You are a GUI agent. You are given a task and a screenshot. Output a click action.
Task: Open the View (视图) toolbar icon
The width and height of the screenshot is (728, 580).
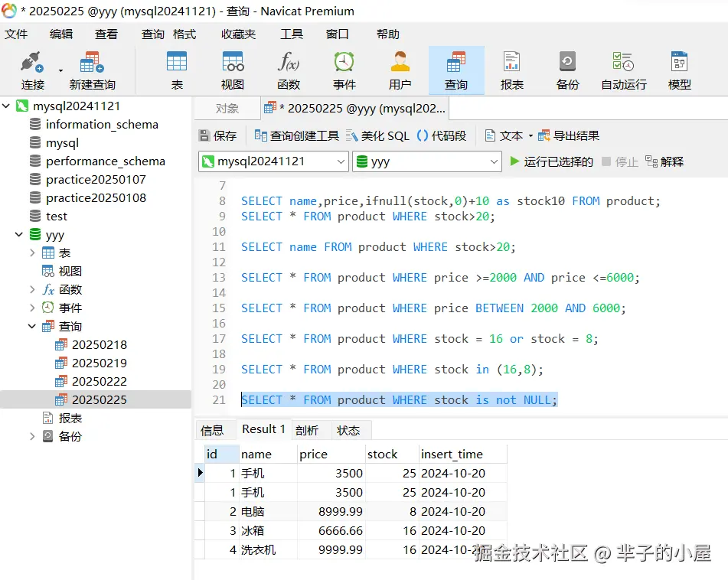pos(233,62)
